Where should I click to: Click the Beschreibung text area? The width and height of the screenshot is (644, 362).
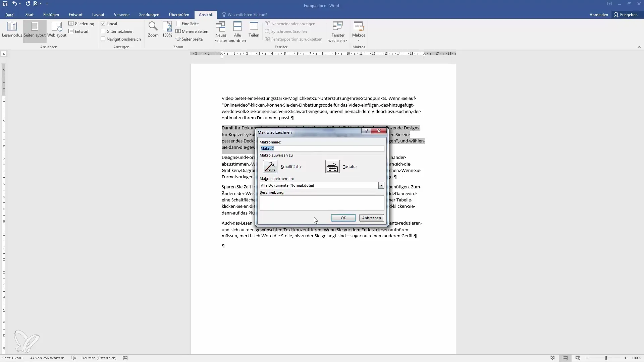(322, 203)
